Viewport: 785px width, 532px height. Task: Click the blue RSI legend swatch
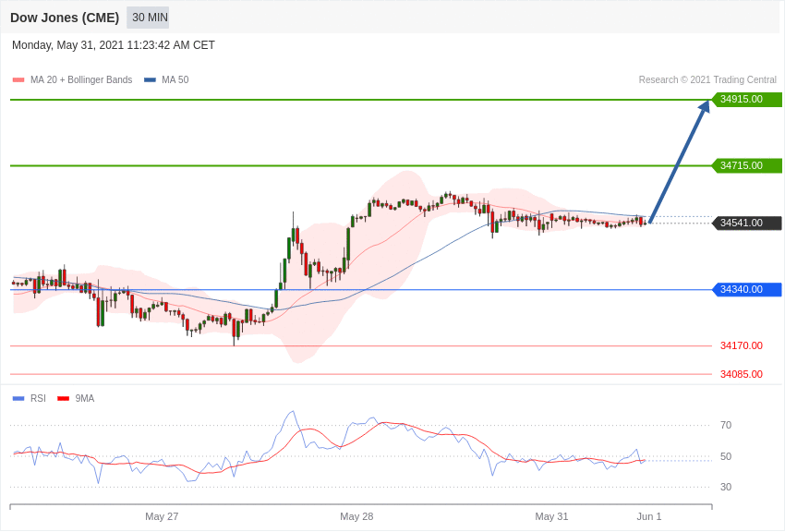(18, 398)
